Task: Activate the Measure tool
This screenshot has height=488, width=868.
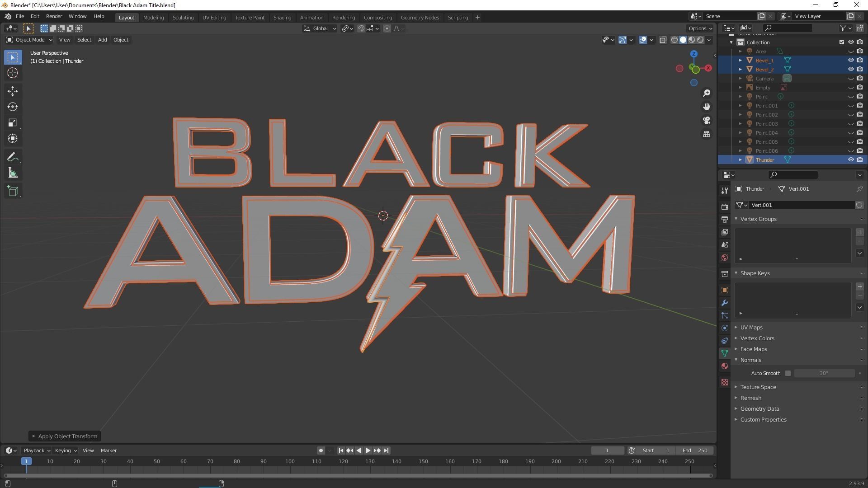Action: (x=12, y=172)
